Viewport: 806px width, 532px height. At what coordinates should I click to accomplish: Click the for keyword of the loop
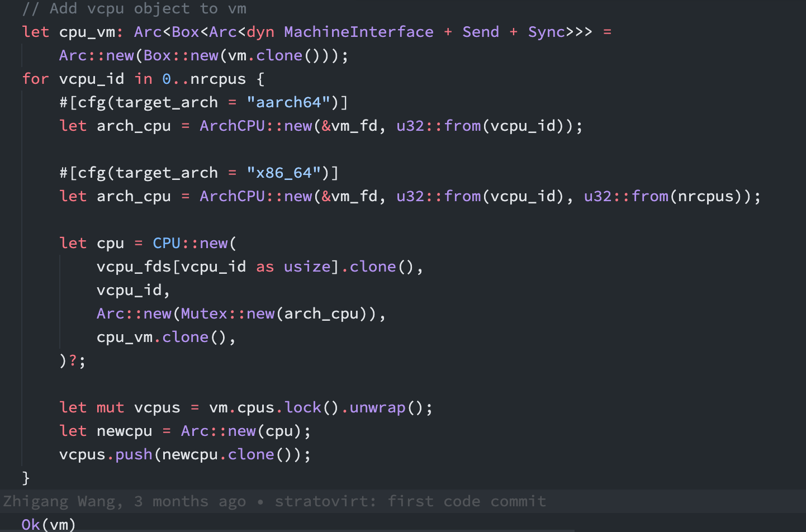36,79
